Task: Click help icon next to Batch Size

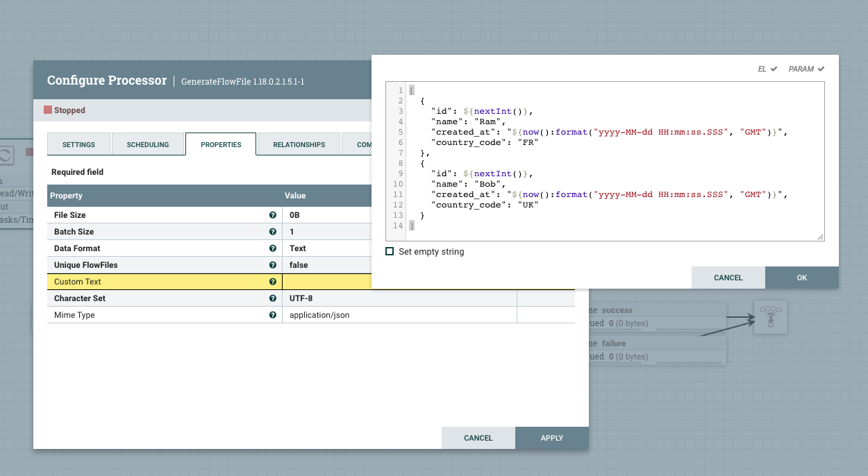Action: [x=273, y=232]
